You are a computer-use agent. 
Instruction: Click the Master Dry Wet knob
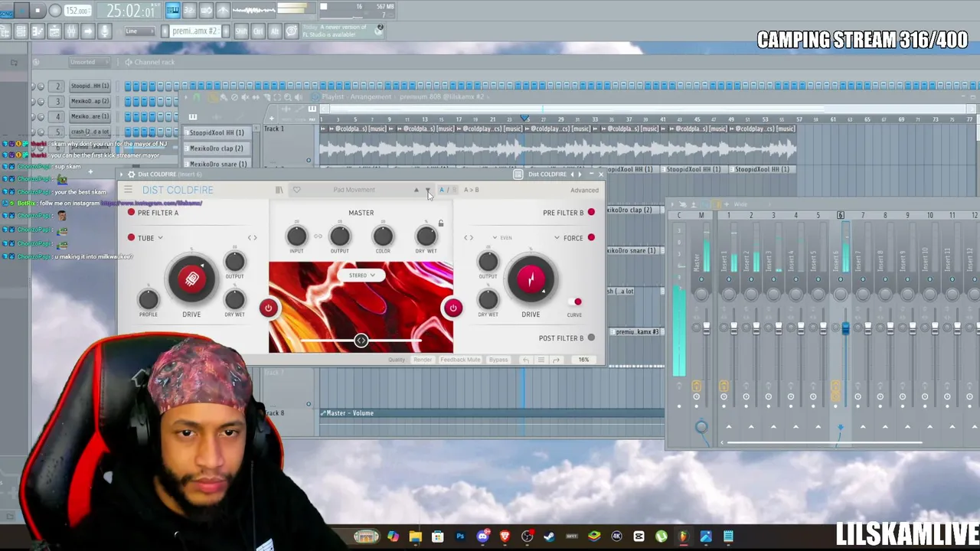(426, 236)
